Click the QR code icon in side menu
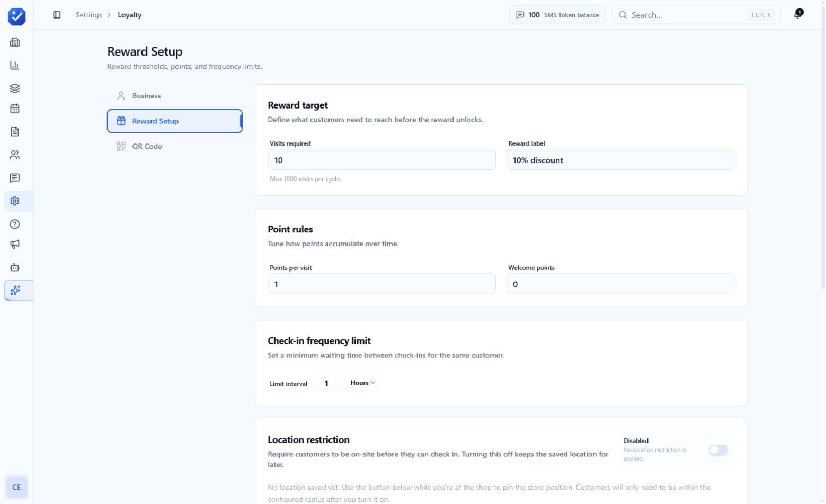826x504 pixels. tap(121, 146)
